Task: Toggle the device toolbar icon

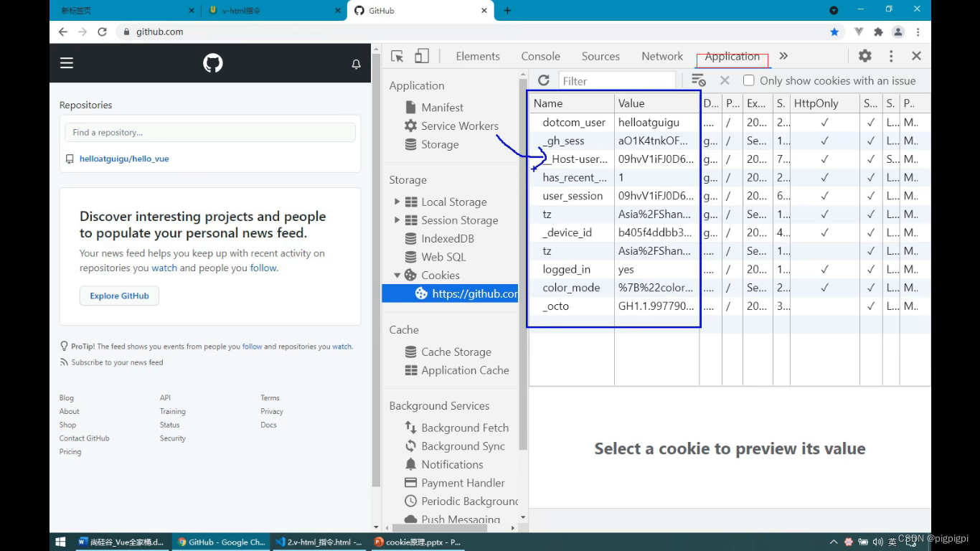Action: click(x=422, y=56)
